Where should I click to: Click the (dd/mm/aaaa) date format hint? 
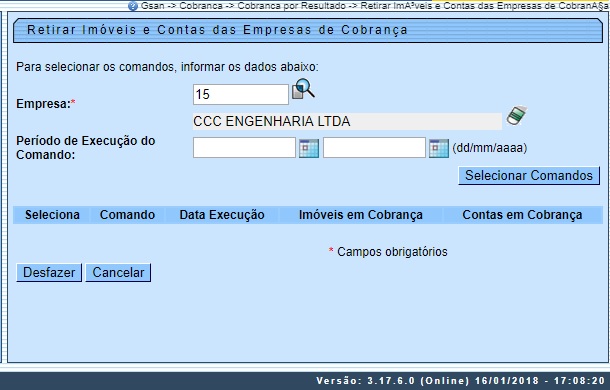point(490,148)
